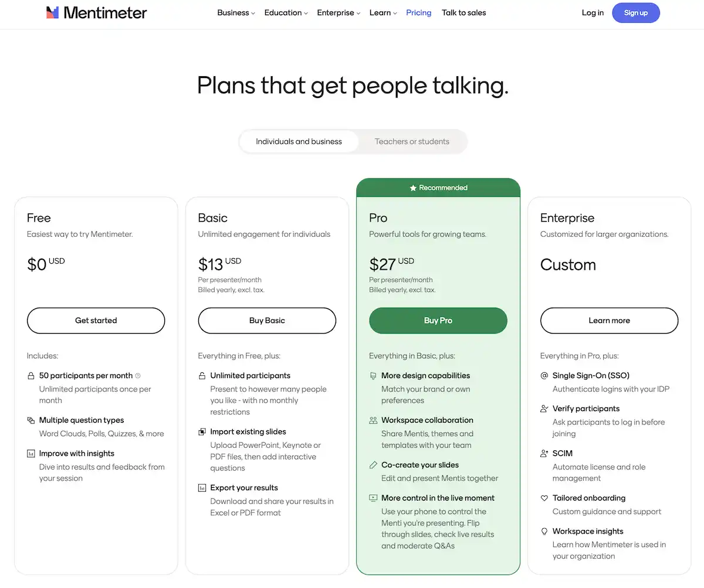Image resolution: width=704 pixels, height=588 pixels.
Task: Click the pencil icon beside Co-create your slides
Action: click(373, 465)
